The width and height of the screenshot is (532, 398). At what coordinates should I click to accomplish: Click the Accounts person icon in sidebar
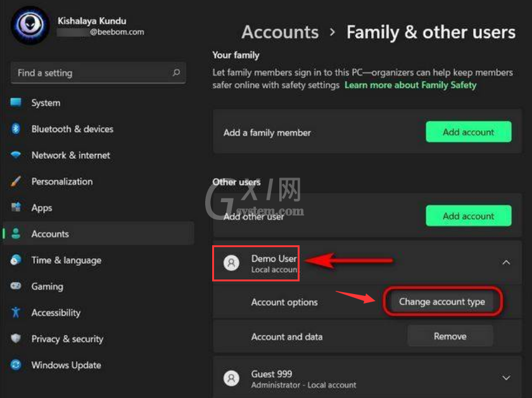pos(16,233)
